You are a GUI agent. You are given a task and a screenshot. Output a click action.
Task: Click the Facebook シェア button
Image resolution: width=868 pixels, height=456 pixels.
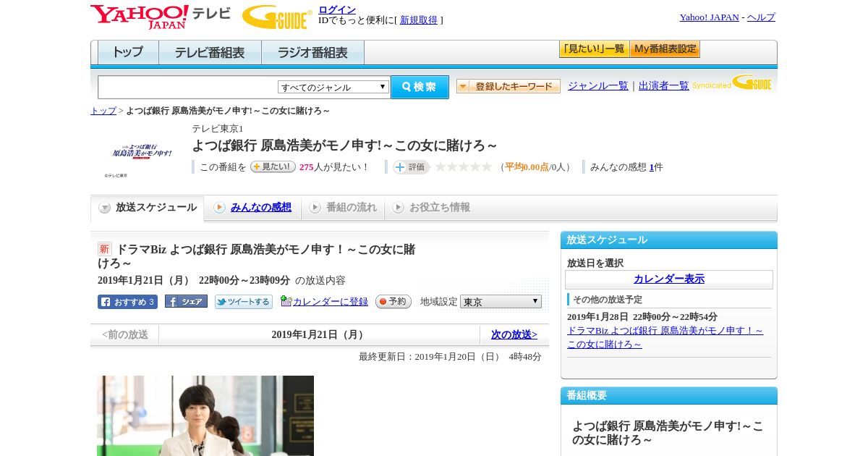(186, 302)
